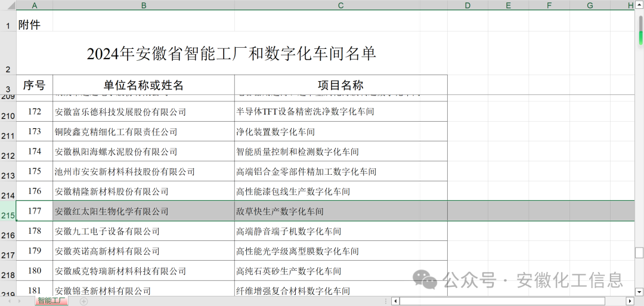Click cell with number 173

click(35, 131)
